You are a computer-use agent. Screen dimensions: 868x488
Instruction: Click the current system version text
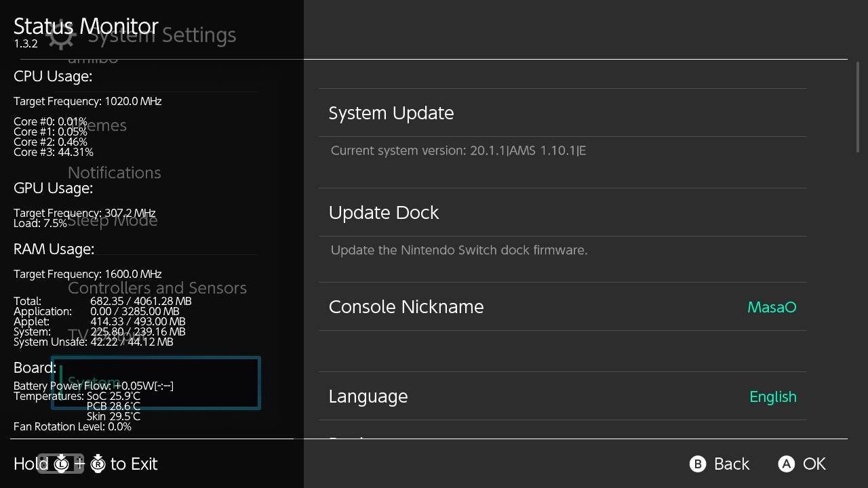pos(458,150)
